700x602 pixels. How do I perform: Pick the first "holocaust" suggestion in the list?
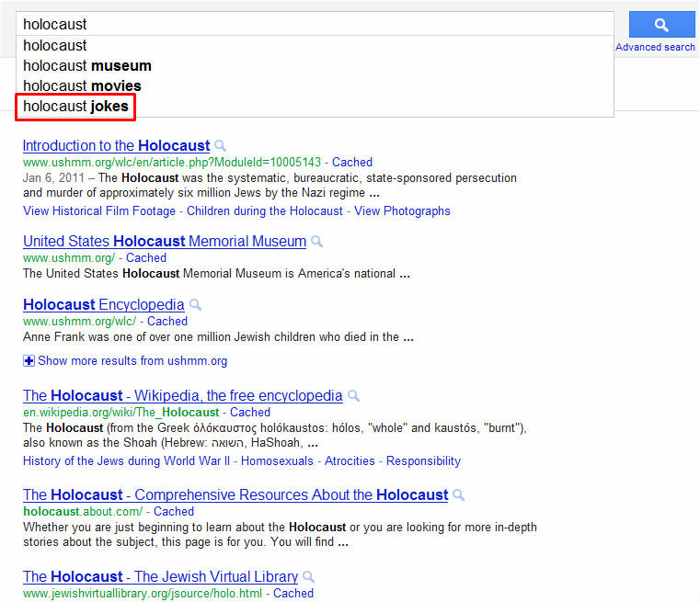(x=55, y=45)
